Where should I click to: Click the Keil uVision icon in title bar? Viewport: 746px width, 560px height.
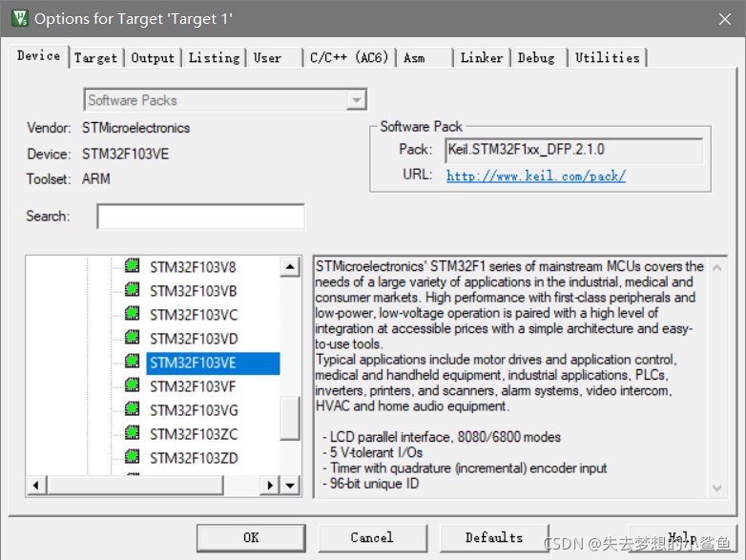click(20, 18)
